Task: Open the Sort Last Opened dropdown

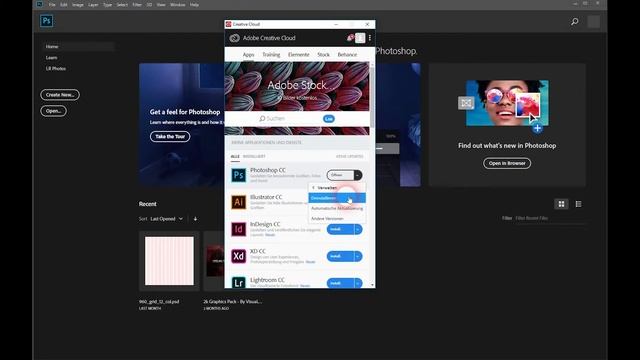Action: click(x=167, y=219)
